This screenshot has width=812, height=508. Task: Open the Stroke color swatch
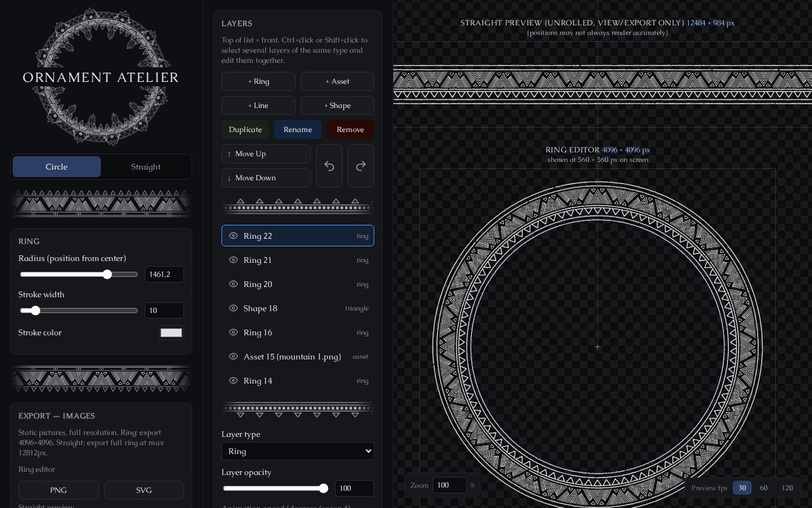click(x=171, y=333)
